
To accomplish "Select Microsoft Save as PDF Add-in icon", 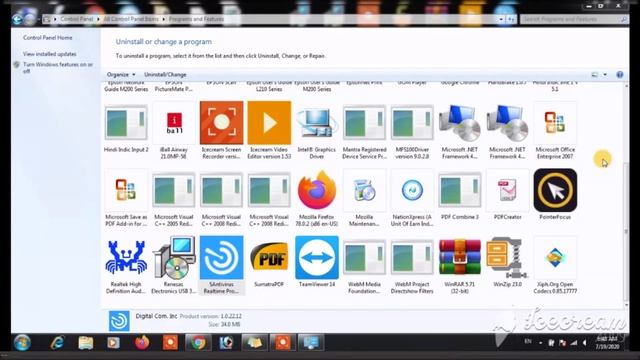I will 126,190.
